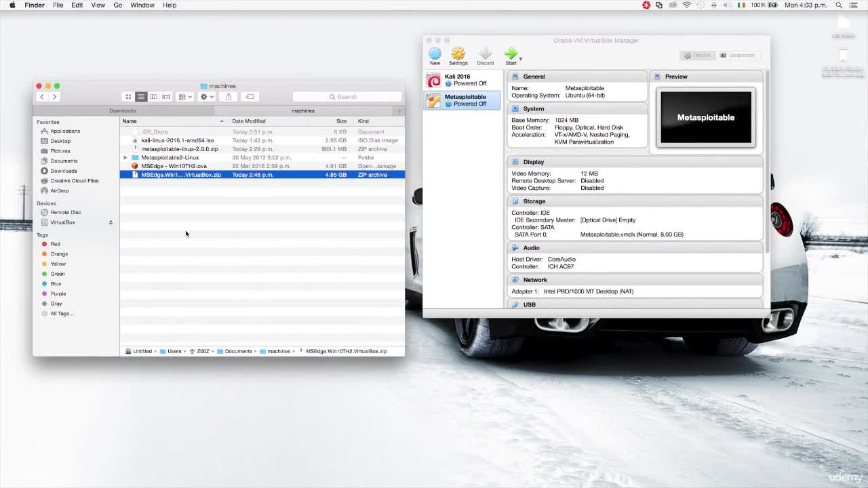Viewport: 868px width, 488px height.
Task: Open Pictures in Finder sidebar
Action: coord(60,150)
